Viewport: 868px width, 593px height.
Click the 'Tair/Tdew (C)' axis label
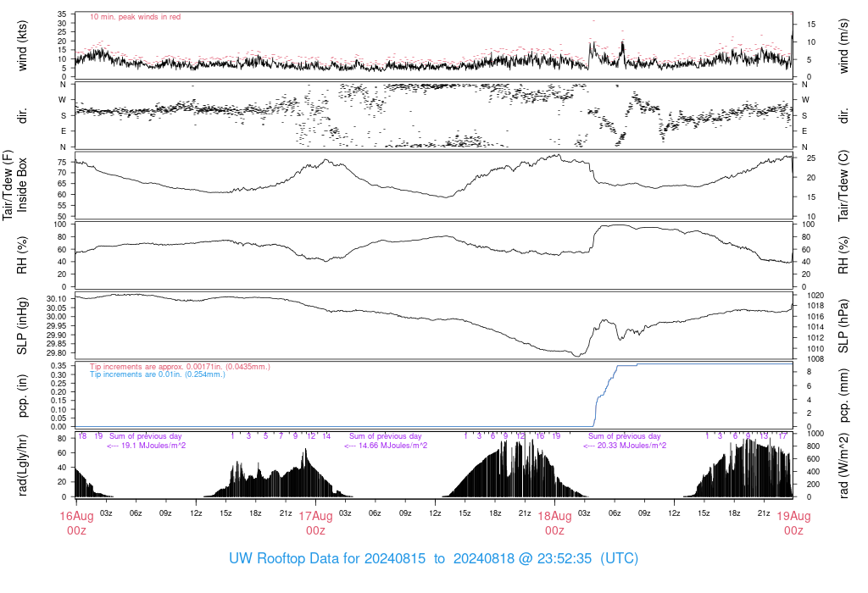click(843, 185)
